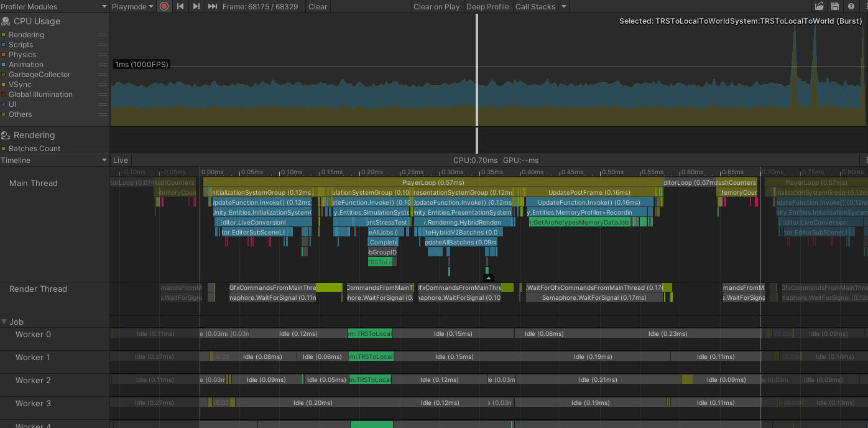Toggle Call Stacks recording

[x=535, y=6]
